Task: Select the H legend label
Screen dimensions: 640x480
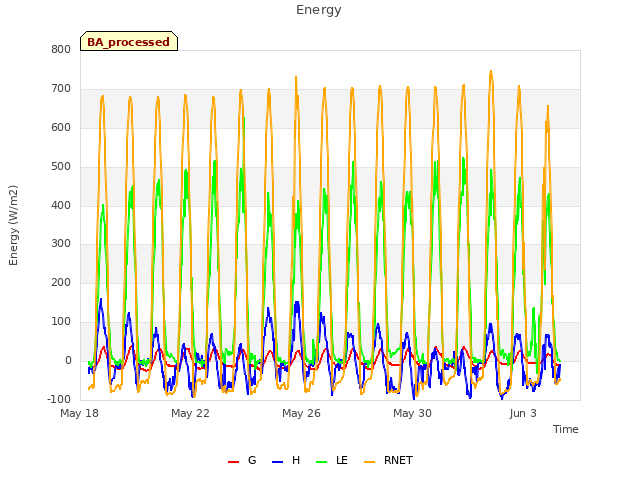Action: [x=296, y=460]
